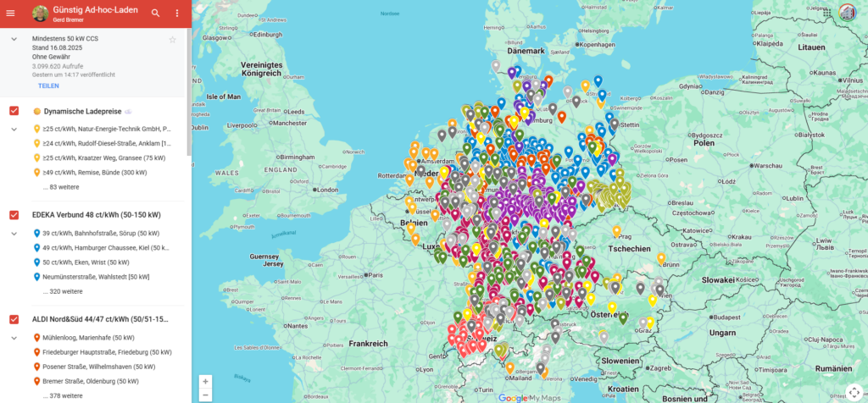868x403 pixels.
Task: Click the sidebar vertical scrollbar
Action: [189, 91]
